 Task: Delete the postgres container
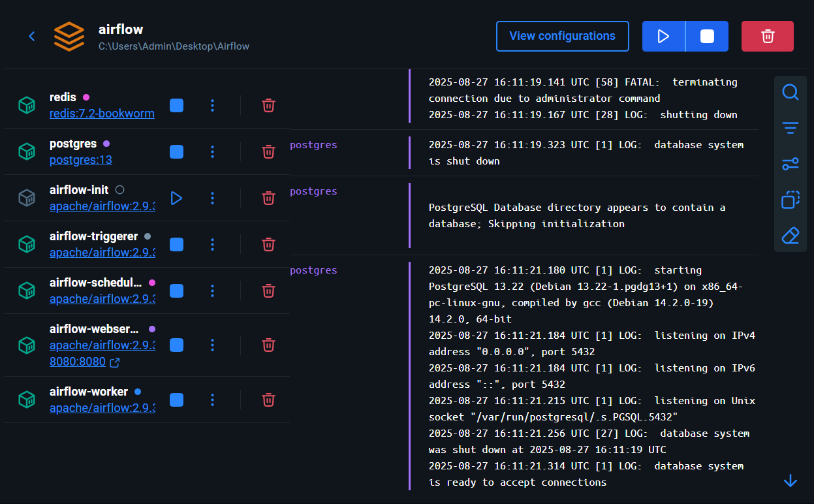pos(268,151)
